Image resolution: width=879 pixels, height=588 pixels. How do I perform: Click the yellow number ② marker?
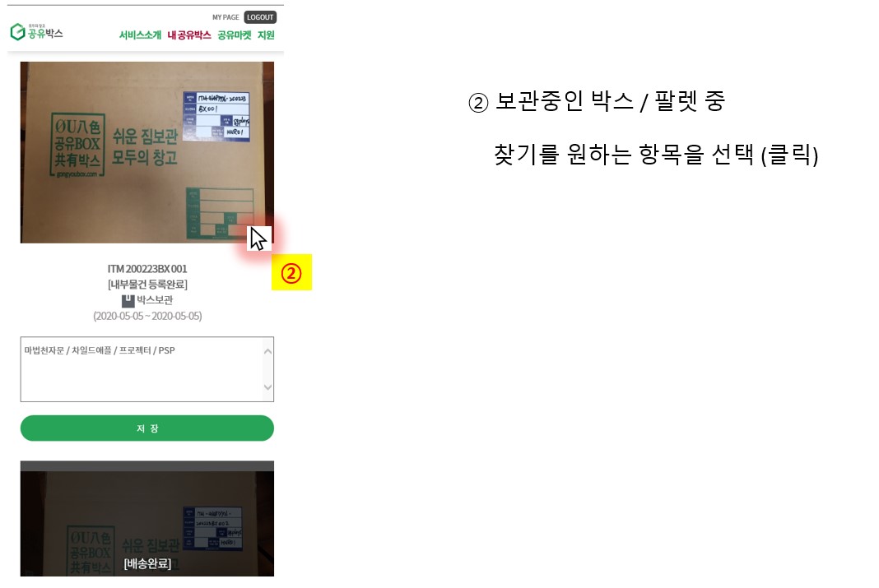(291, 273)
